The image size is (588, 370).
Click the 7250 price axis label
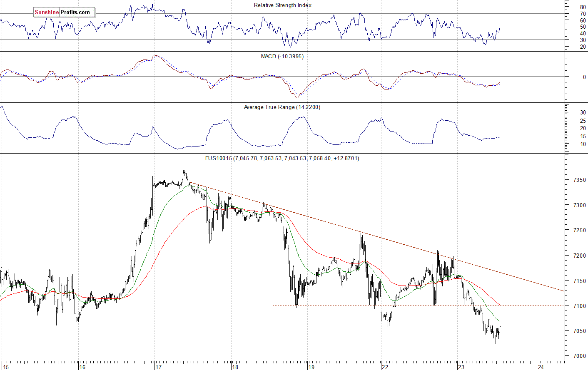tap(580, 230)
